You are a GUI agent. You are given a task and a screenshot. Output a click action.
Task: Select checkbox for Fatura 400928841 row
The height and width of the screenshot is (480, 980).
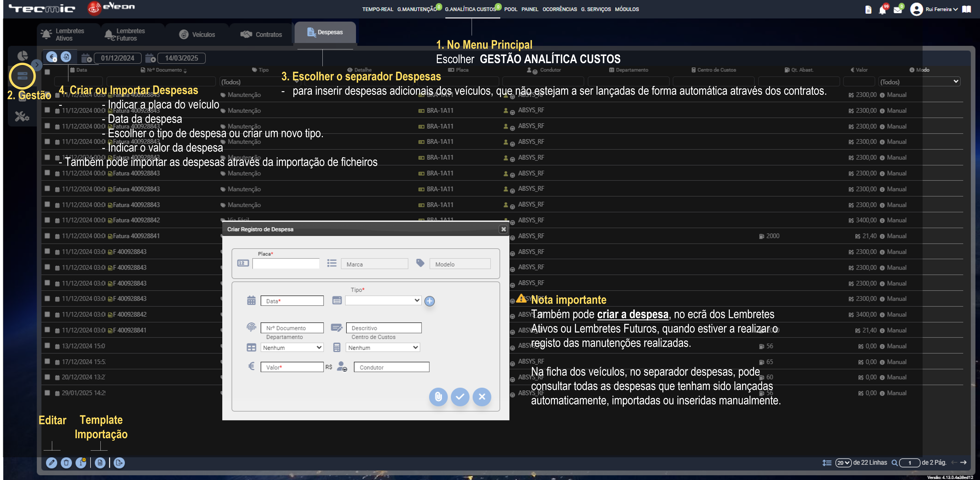[47, 236]
